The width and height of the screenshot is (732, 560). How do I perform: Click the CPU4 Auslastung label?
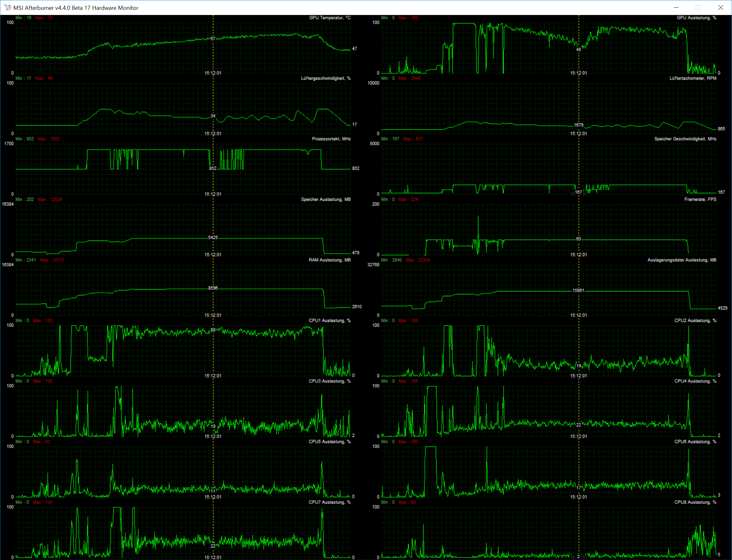(695, 381)
